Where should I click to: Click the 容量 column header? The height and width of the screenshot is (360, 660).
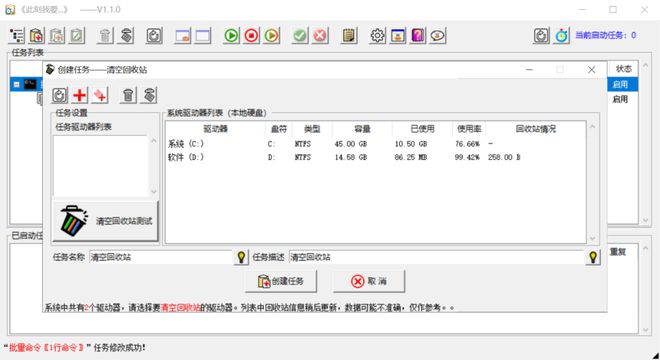[362, 129]
